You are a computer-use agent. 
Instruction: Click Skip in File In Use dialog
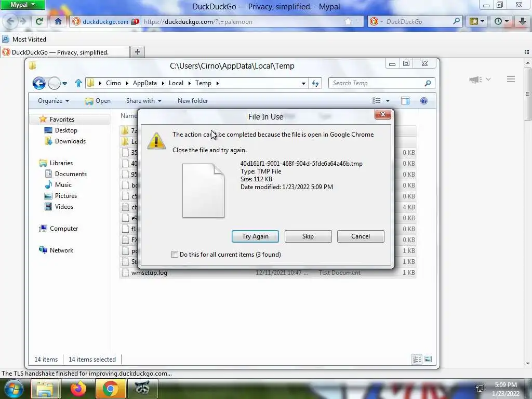coord(308,236)
